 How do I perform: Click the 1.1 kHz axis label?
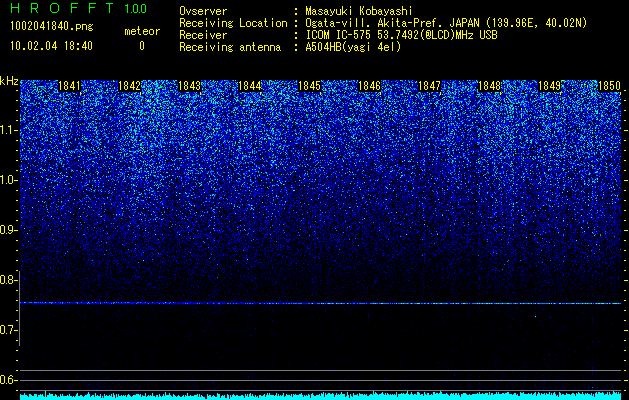pyautogui.click(x=9, y=130)
